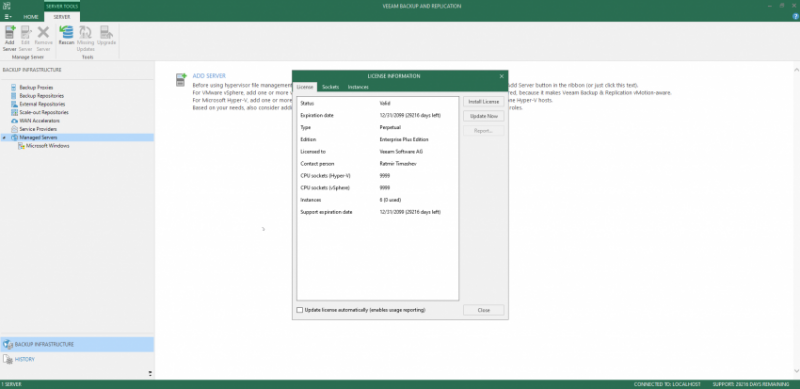The image size is (800, 389).
Task: Click the Edit Server ribbon icon
Action: pyautogui.click(x=26, y=38)
